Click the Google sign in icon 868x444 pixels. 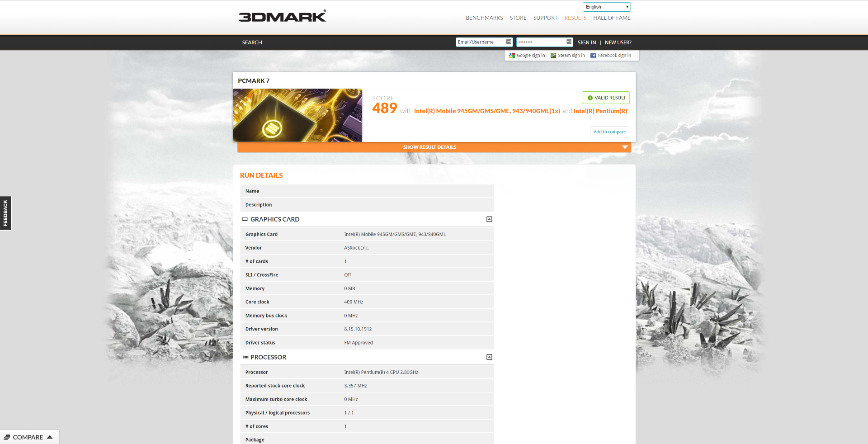coord(512,56)
